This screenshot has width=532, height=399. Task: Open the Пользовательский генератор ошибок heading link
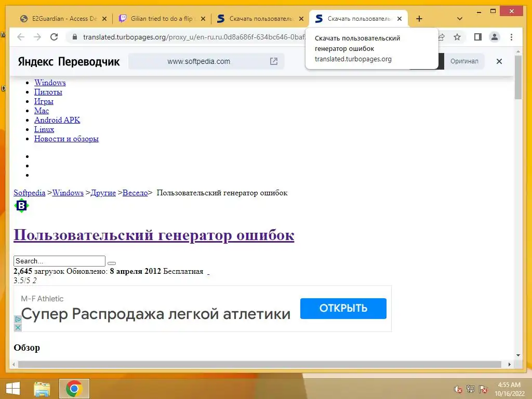pyautogui.click(x=154, y=235)
